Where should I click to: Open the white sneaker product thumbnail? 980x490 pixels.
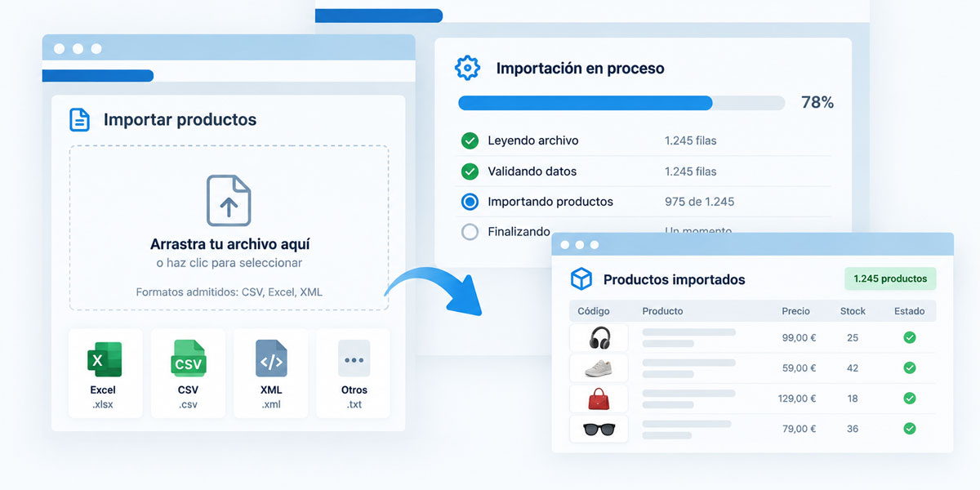(x=599, y=368)
